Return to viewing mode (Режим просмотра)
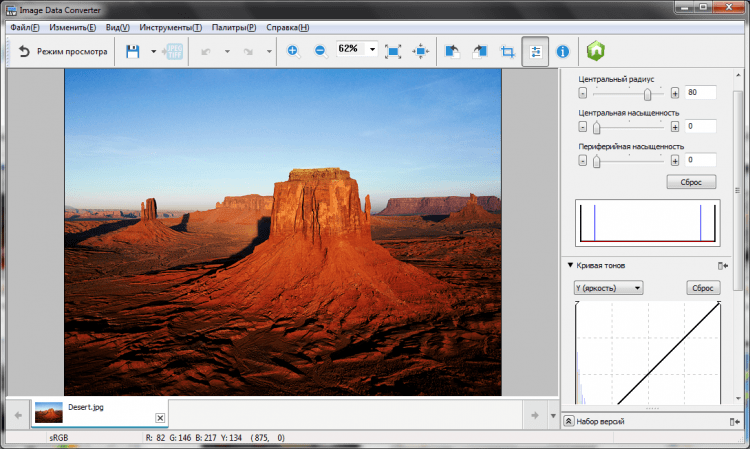 pos(62,51)
